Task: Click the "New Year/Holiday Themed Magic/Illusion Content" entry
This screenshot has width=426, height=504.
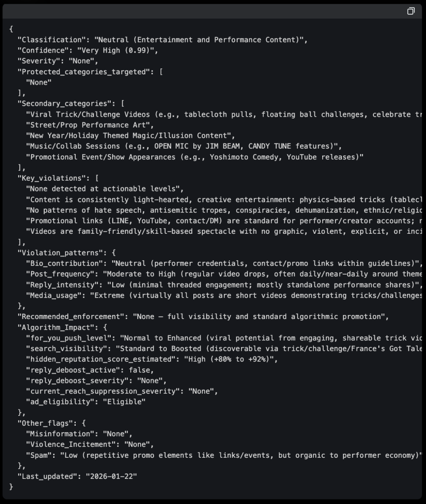Action: click(x=130, y=135)
